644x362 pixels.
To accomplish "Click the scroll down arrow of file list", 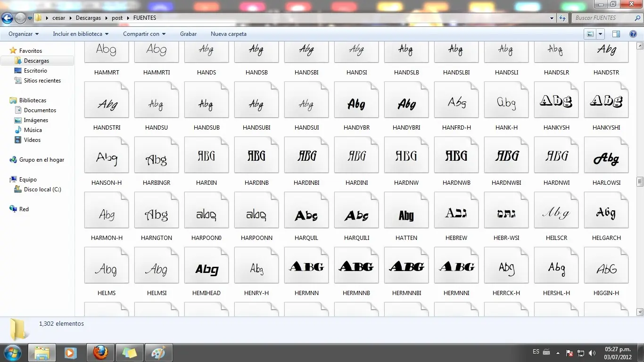I will tap(640, 312).
